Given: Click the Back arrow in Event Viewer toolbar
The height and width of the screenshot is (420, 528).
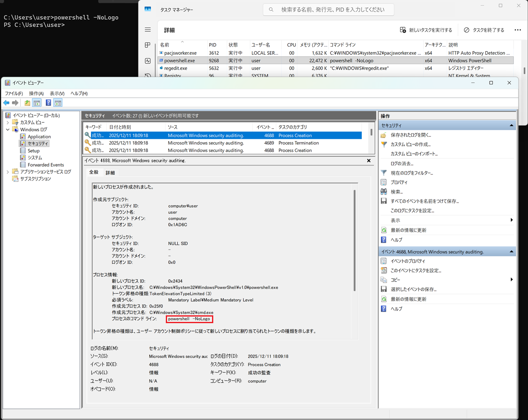Looking at the screenshot, I should click(6, 103).
